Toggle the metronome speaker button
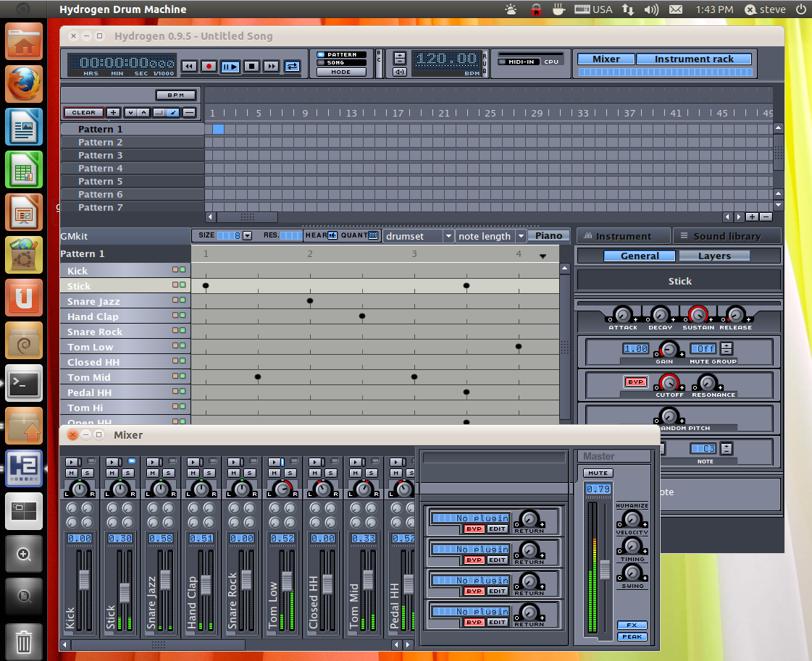Image resolution: width=812 pixels, height=661 pixels. (400, 72)
